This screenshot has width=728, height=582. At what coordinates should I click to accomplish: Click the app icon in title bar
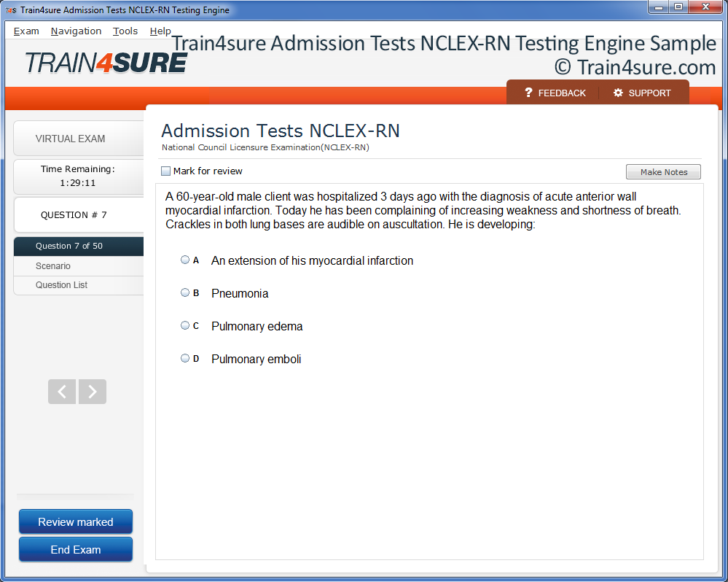pyautogui.click(x=11, y=9)
